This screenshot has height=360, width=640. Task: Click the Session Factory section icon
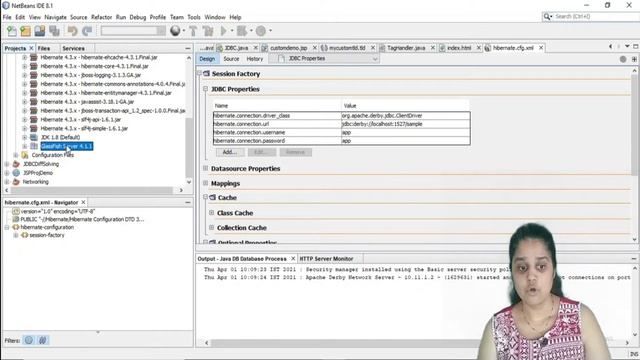[x=207, y=73]
